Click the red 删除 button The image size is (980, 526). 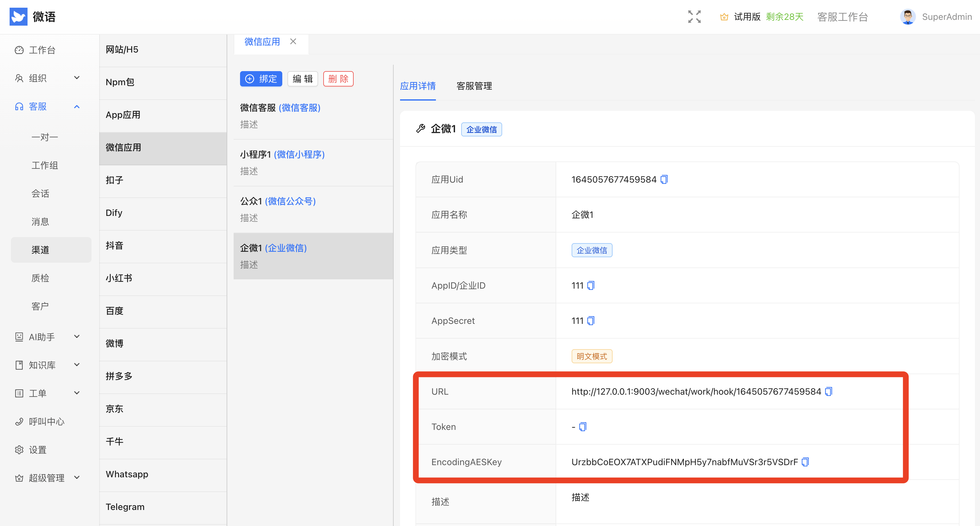[338, 79]
